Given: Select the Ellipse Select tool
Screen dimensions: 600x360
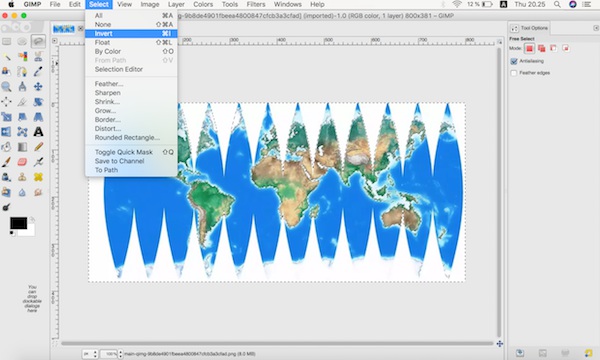Looking at the screenshot, I should tap(22, 41).
